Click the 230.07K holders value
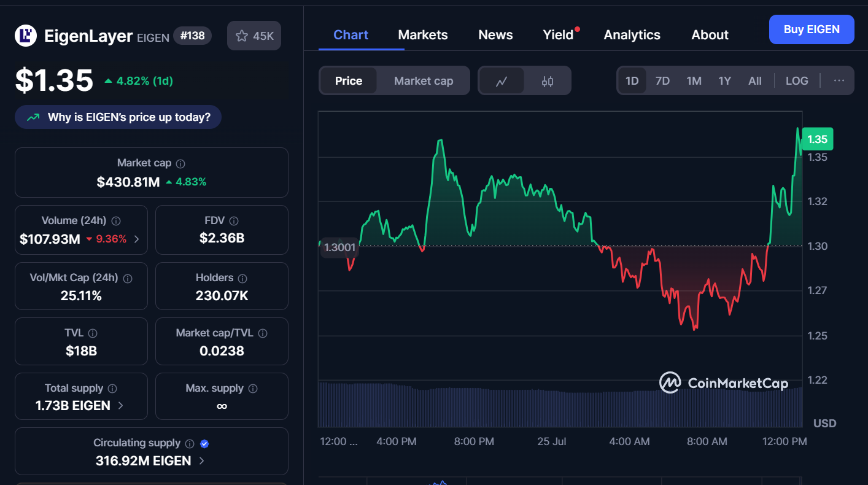868x485 pixels. click(222, 295)
